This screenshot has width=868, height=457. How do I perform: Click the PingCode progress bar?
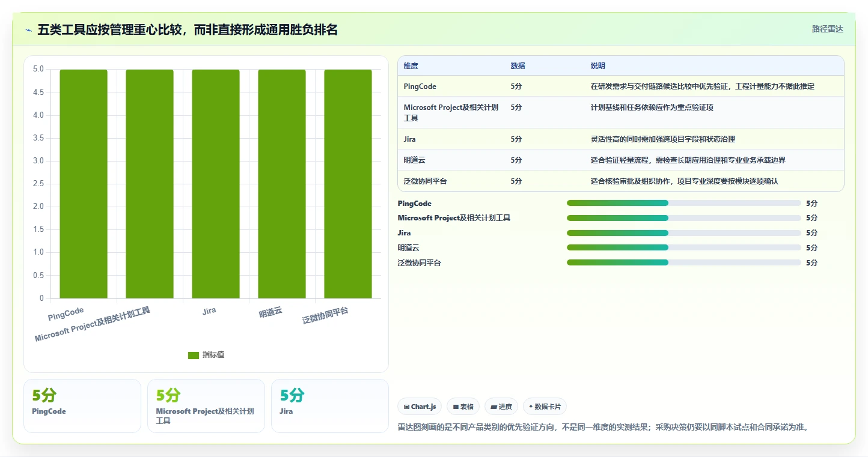coord(684,203)
